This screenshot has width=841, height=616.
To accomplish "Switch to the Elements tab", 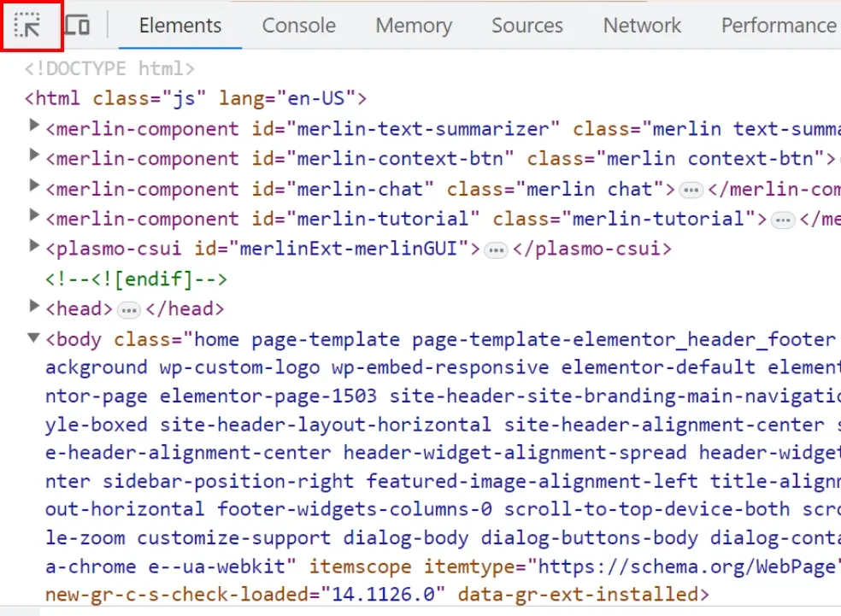I will click(x=180, y=25).
